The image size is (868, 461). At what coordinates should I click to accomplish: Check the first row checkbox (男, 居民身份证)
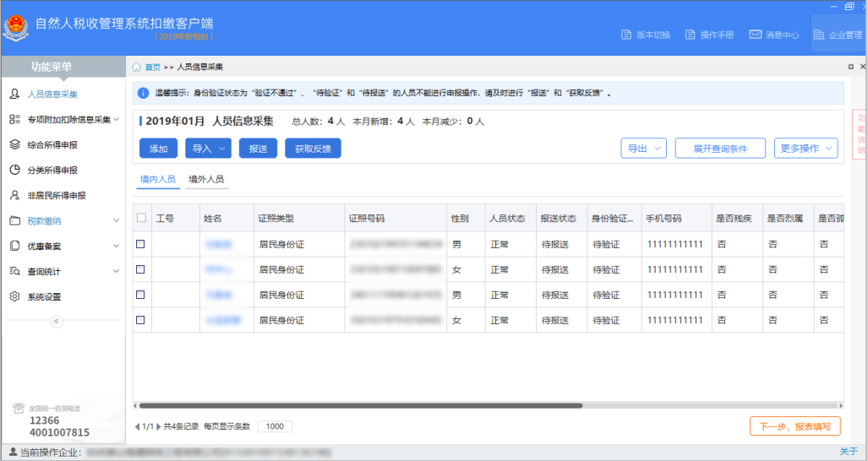click(140, 244)
